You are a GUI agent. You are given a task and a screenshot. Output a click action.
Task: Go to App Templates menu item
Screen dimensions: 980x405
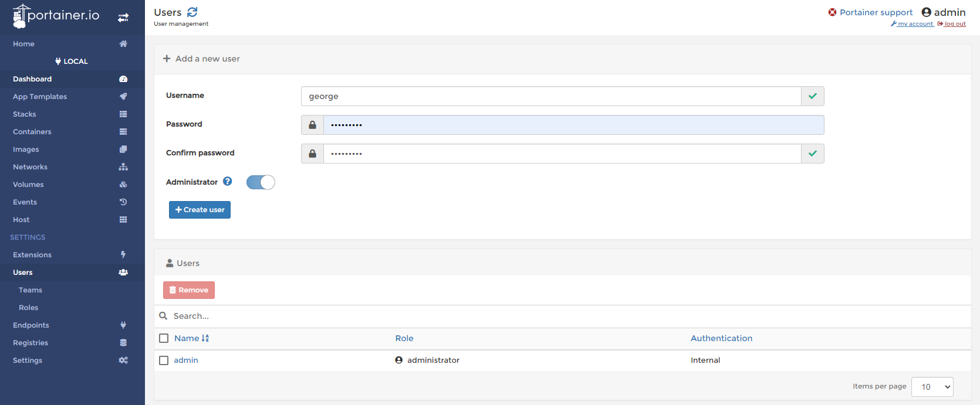point(72,97)
